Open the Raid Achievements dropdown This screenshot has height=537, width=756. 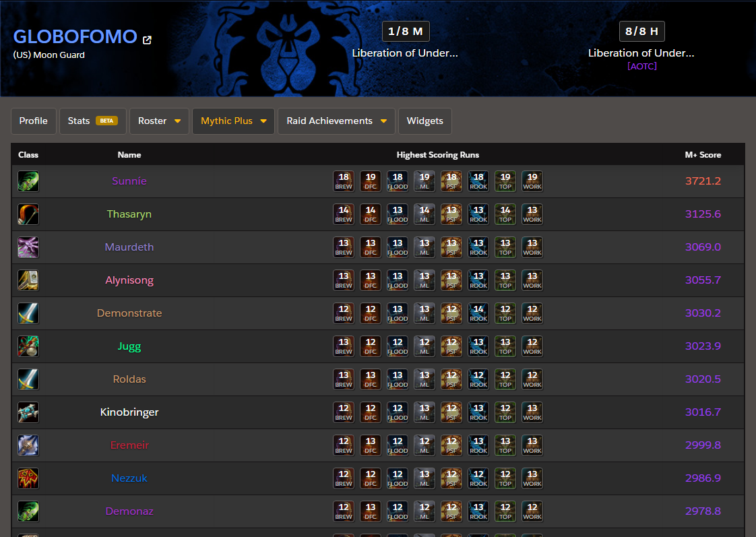336,121
